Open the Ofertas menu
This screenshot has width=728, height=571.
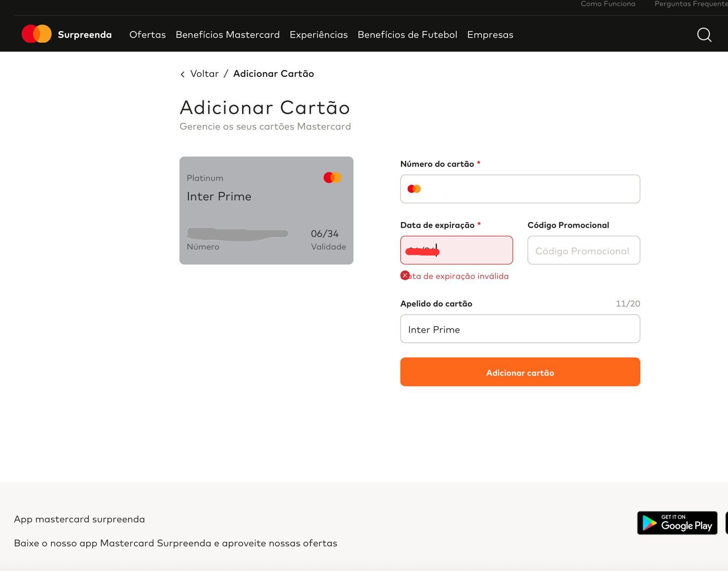coord(147,35)
